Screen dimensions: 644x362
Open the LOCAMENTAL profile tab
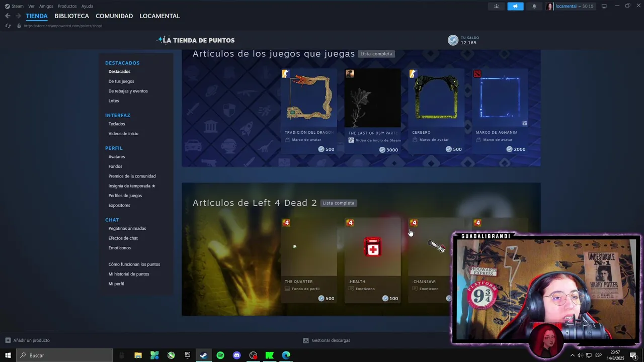click(x=159, y=16)
